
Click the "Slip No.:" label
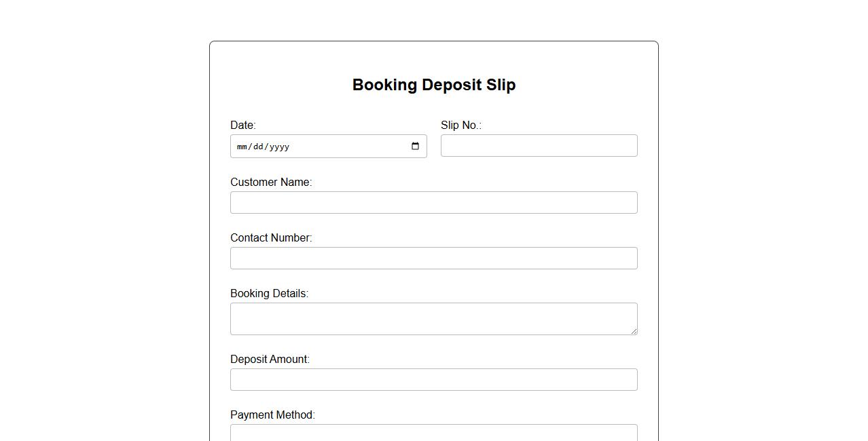[x=461, y=126]
